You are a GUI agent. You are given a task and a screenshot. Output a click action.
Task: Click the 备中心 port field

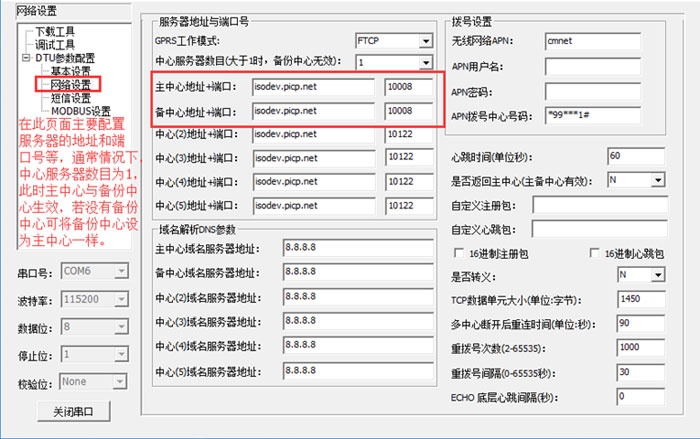411,111
